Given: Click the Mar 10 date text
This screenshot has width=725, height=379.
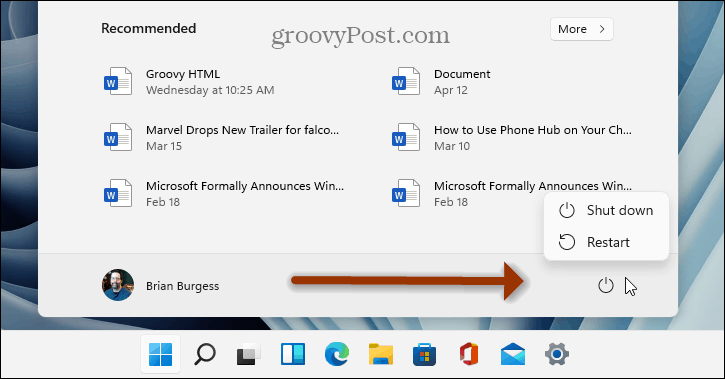Looking at the screenshot, I should 452,146.
